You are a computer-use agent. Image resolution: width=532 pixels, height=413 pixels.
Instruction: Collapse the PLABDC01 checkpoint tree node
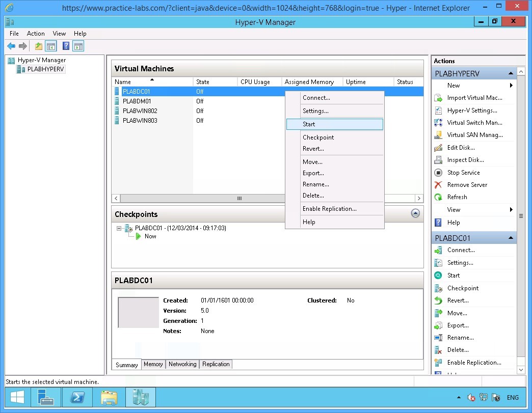[x=119, y=228]
